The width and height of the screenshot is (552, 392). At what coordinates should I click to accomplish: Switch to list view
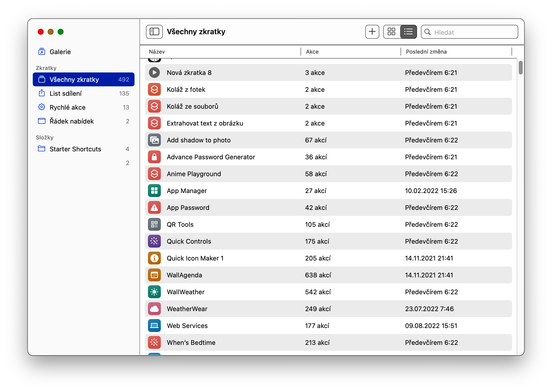[x=408, y=32]
